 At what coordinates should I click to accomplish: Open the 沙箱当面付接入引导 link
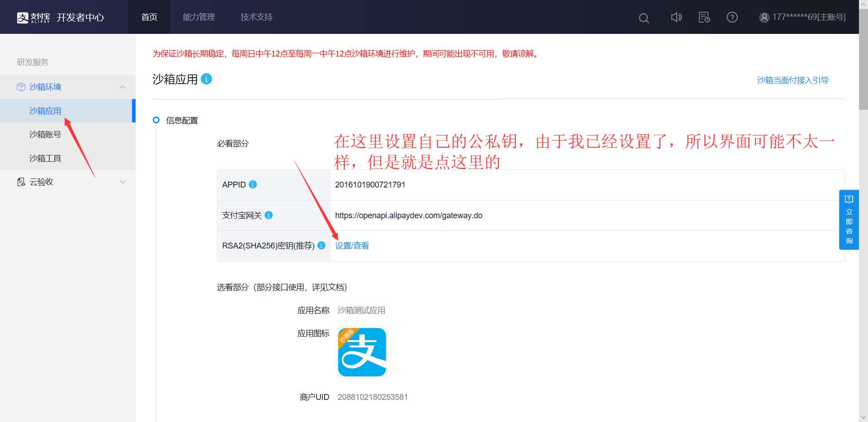tap(793, 80)
